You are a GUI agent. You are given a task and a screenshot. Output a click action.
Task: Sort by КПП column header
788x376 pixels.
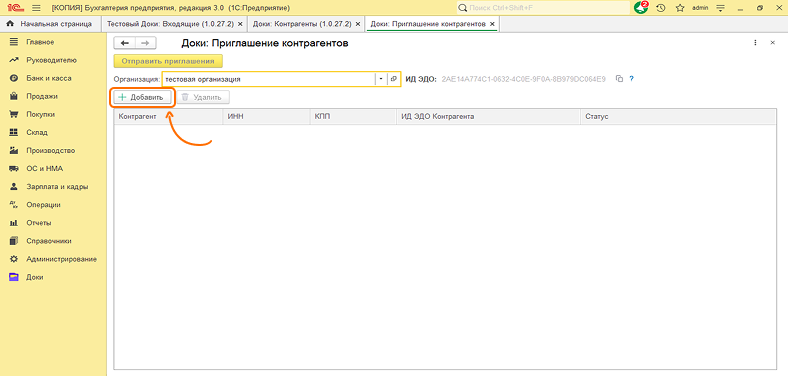(353, 117)
